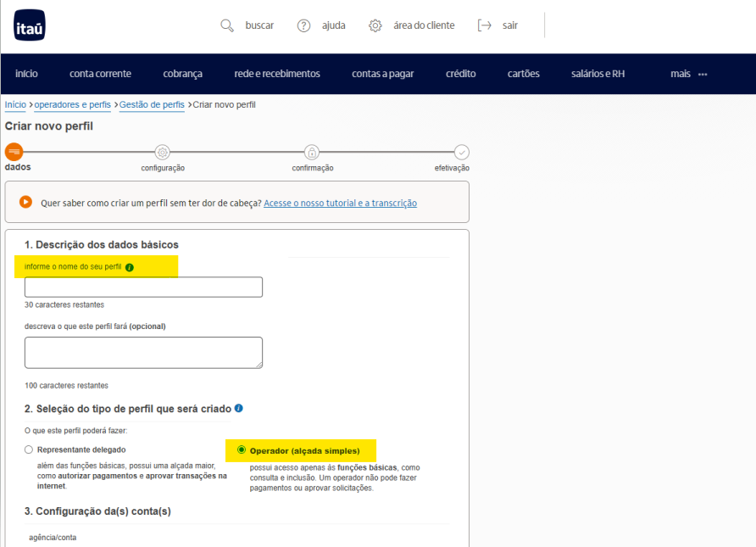Image resolution: width=756 pixels, height=547 pixels.
Task: Click the profile description text area
Action: pos(143,352)
